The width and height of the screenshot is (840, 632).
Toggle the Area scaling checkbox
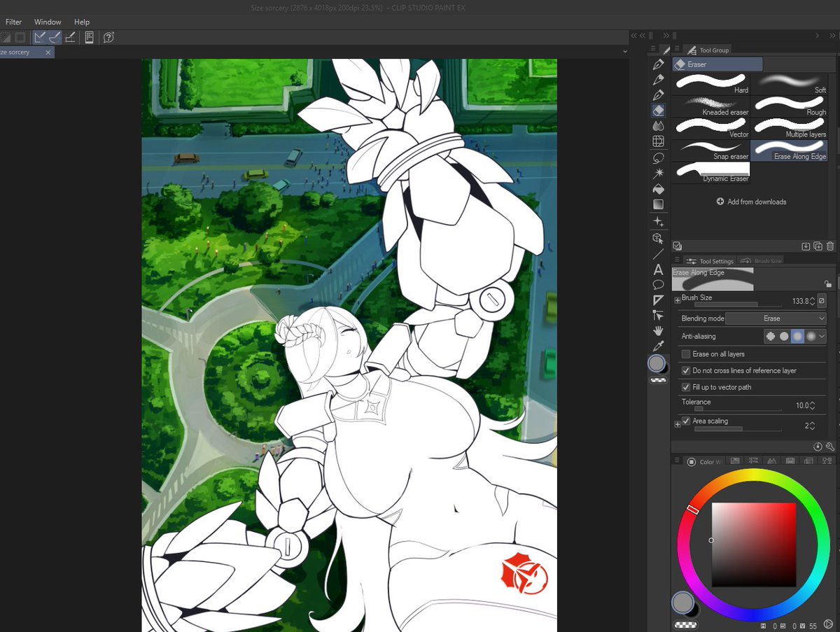click(x=686, y=421)
